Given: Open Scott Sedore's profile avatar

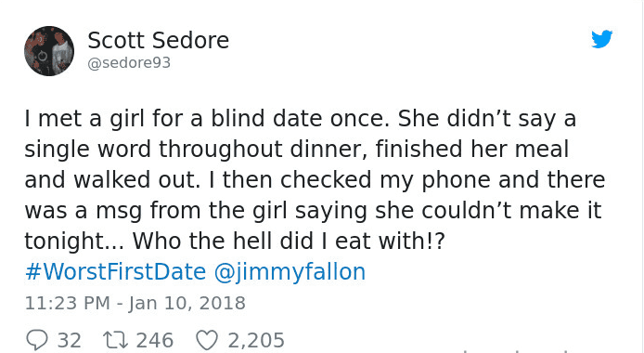Looking at the screenshot, I should click(x=49, y=51).
